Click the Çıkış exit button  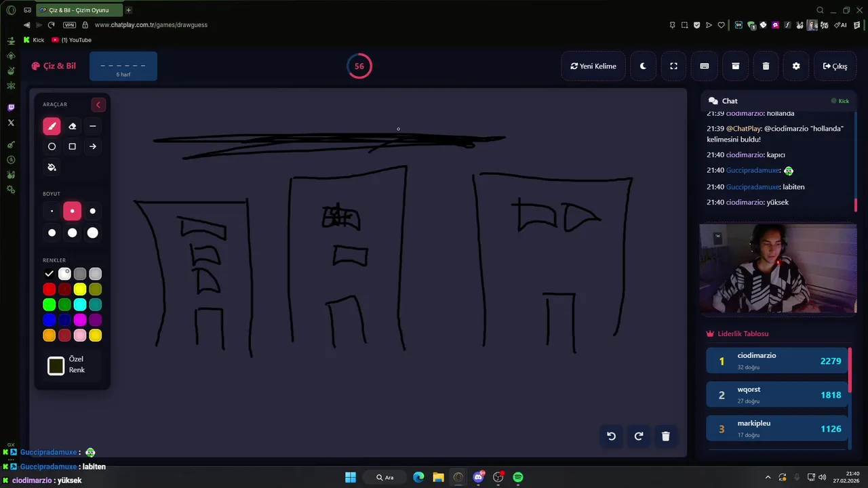pos(835,66)
